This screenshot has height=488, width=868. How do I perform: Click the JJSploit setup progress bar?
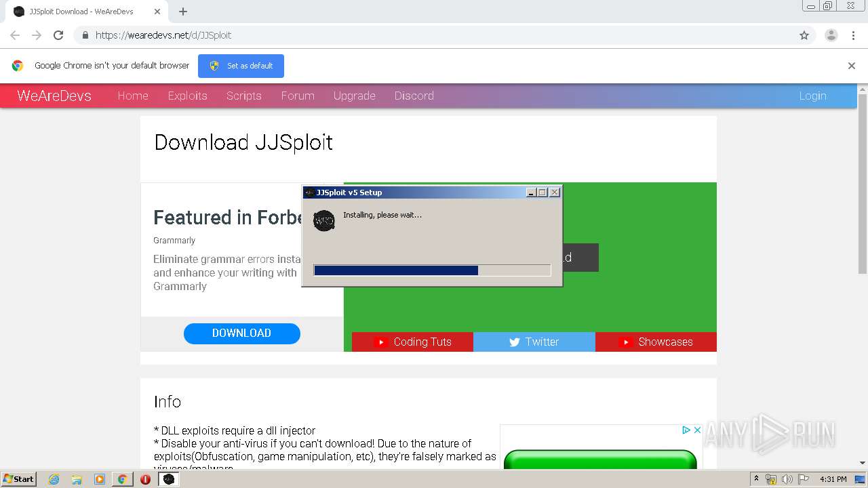(x=433, y=270)
